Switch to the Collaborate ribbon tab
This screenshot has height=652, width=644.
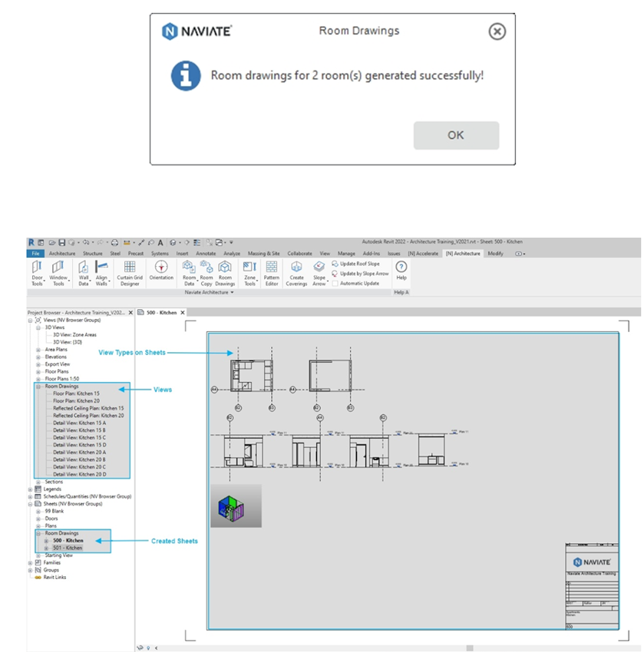click(299, 254)
